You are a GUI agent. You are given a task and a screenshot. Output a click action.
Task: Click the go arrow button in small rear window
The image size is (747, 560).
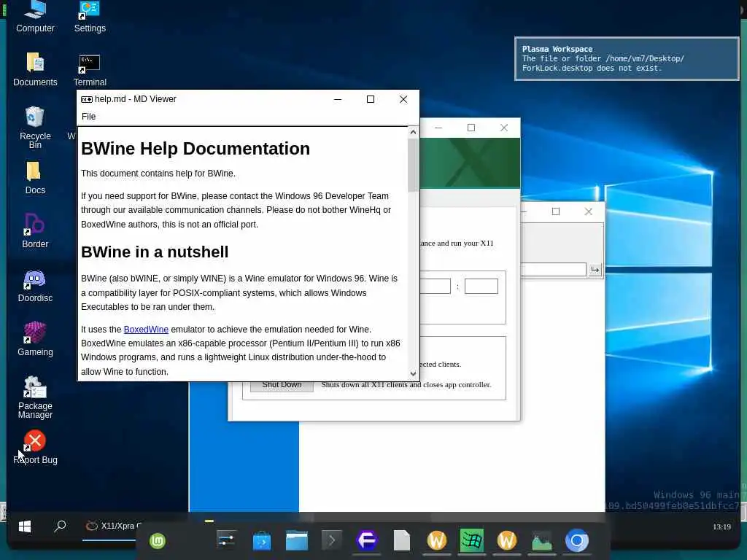click(x=595, y=270)
